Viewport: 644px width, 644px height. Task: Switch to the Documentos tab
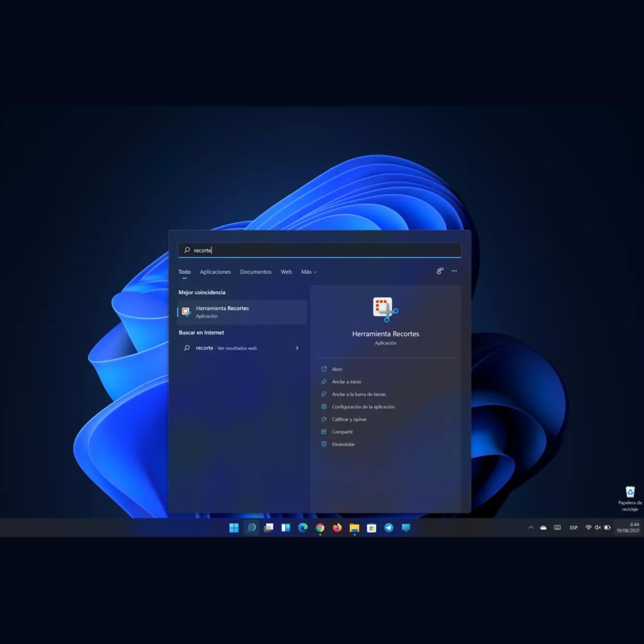255,272
